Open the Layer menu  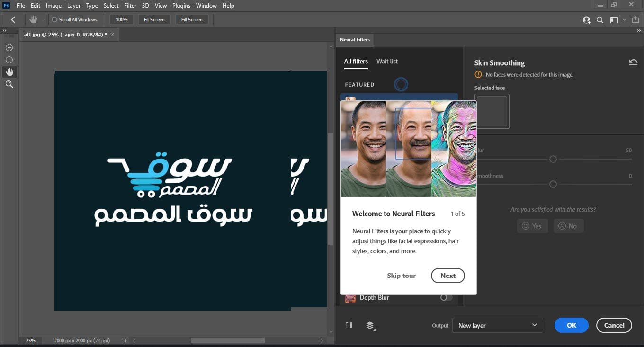(x=74, y=6)
